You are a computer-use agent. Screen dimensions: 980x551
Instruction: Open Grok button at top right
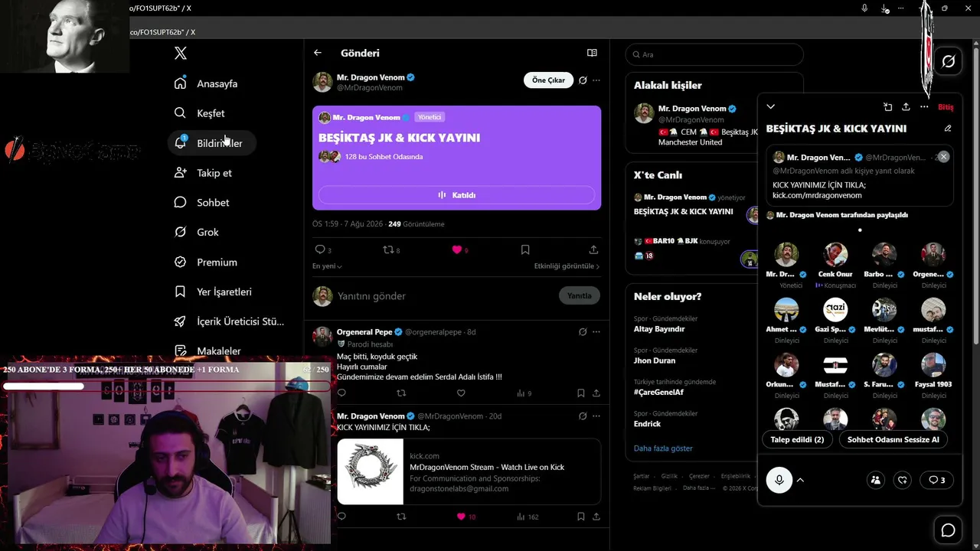pos(948,61)
